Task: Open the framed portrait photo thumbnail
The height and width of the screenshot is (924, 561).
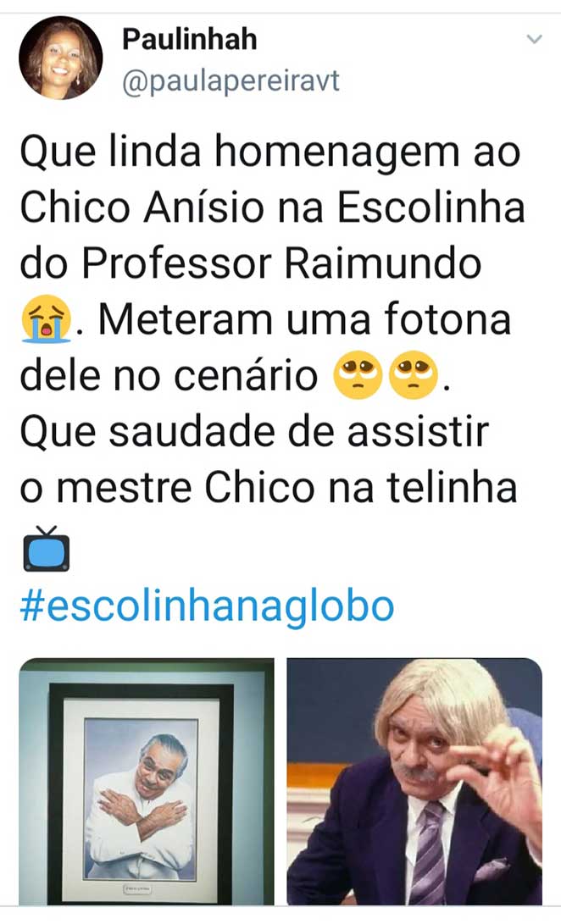Action: (147, 781)
